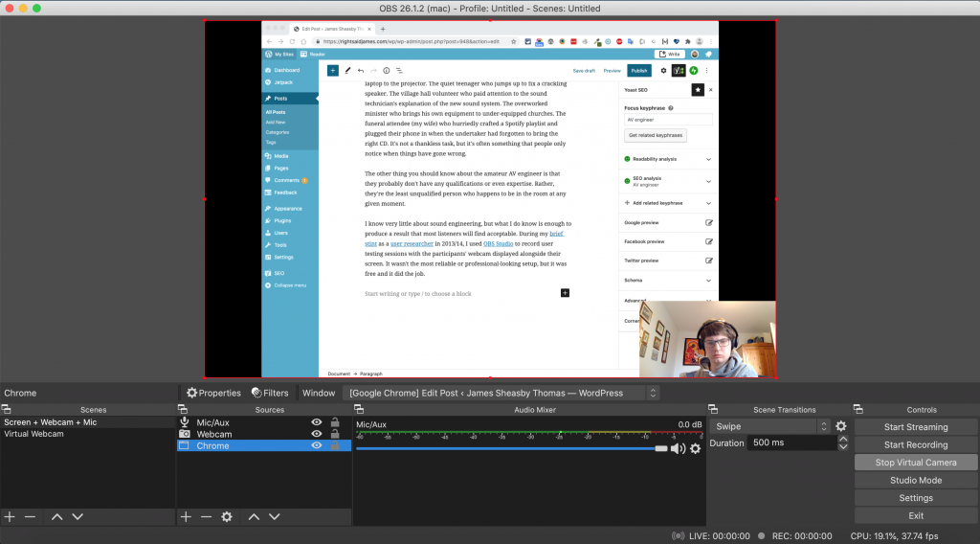Select the Mic/Aux source row

click(x=264, y=422)
